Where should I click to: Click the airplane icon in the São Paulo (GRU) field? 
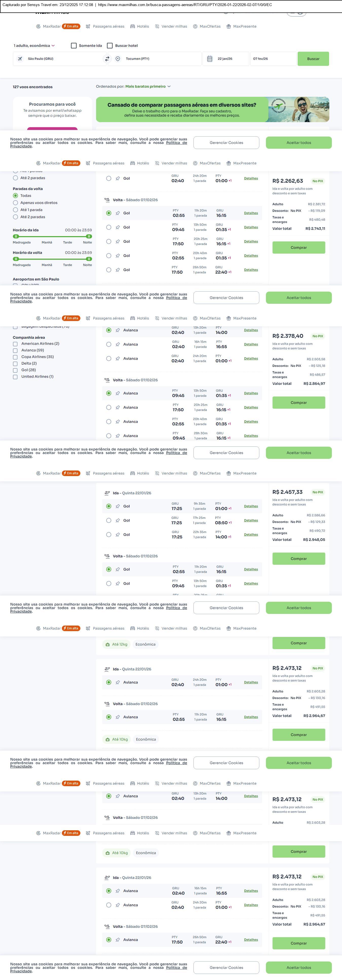[x=20, y=59]
